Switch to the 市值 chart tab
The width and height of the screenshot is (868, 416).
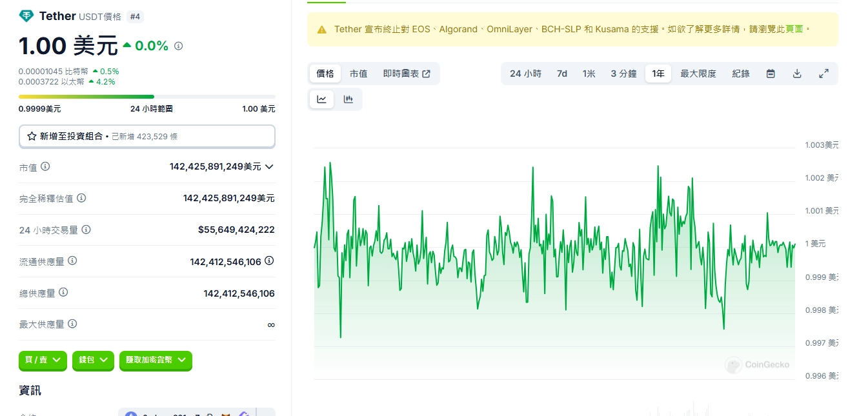point(358,74)
